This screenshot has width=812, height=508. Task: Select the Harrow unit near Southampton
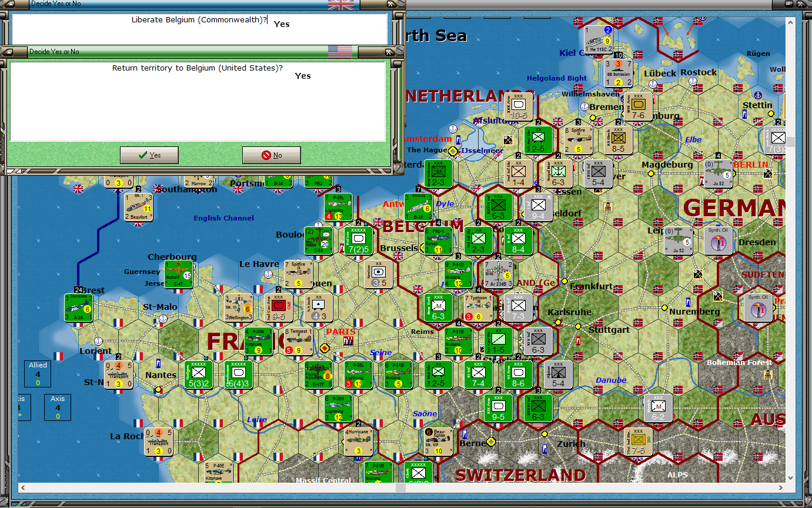click(199, 181)
